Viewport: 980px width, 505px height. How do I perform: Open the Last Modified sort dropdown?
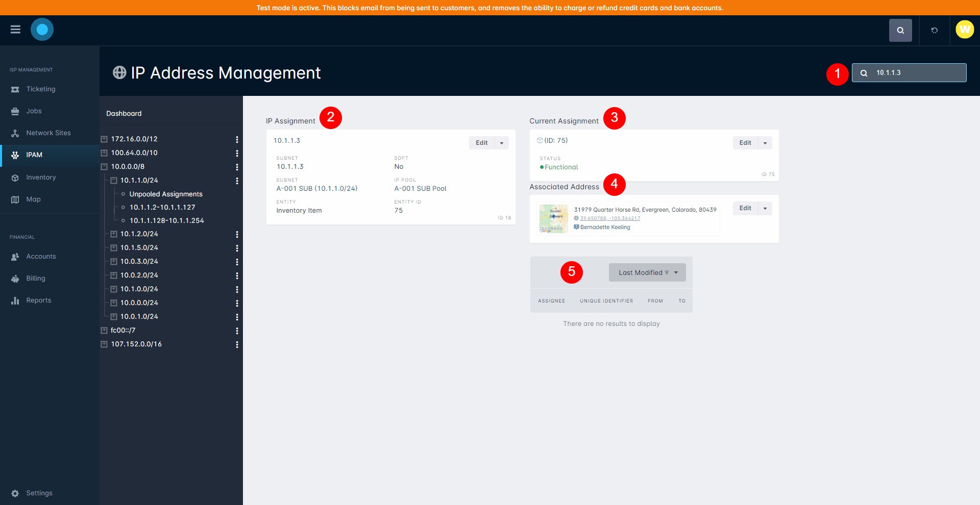pos(647,272)
